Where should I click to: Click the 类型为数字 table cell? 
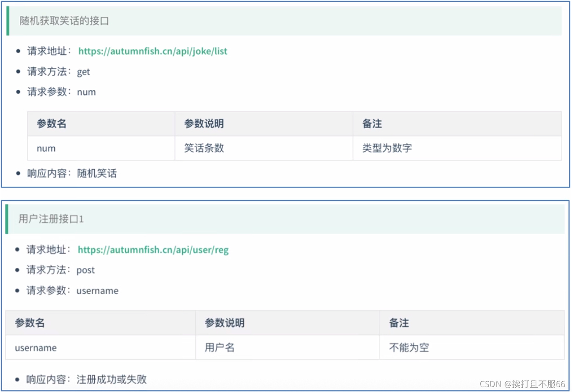[457, 148]
